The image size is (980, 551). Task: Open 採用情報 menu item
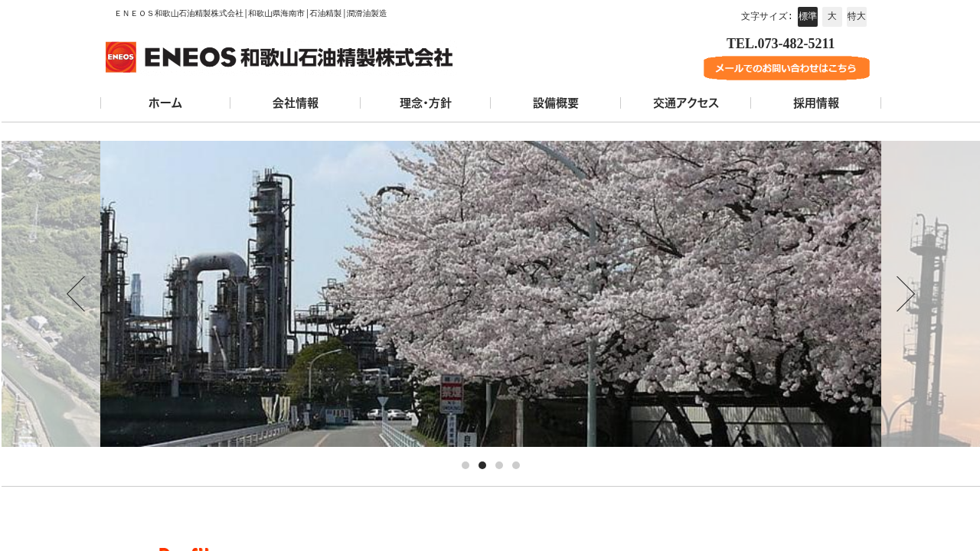tap(816, 103)
